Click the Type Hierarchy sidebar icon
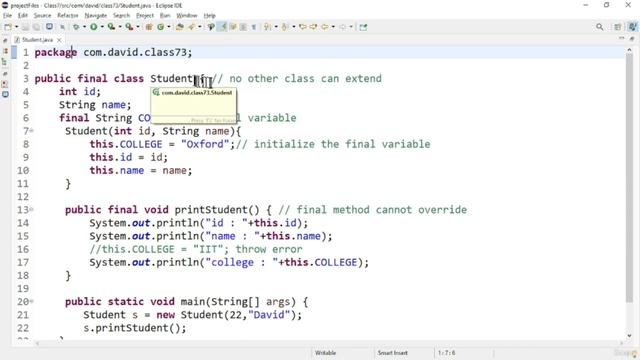Viewport: 640px width, 360px height. (5, 62)
